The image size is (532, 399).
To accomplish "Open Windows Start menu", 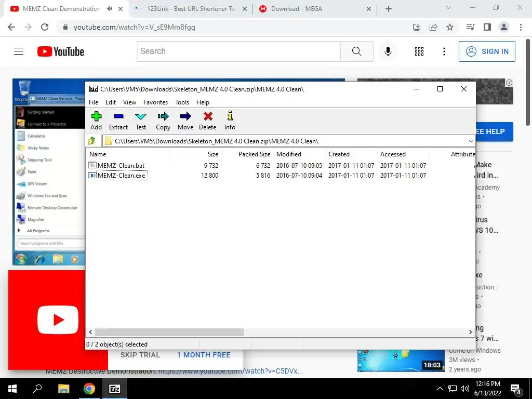I will tap(12, 389).
